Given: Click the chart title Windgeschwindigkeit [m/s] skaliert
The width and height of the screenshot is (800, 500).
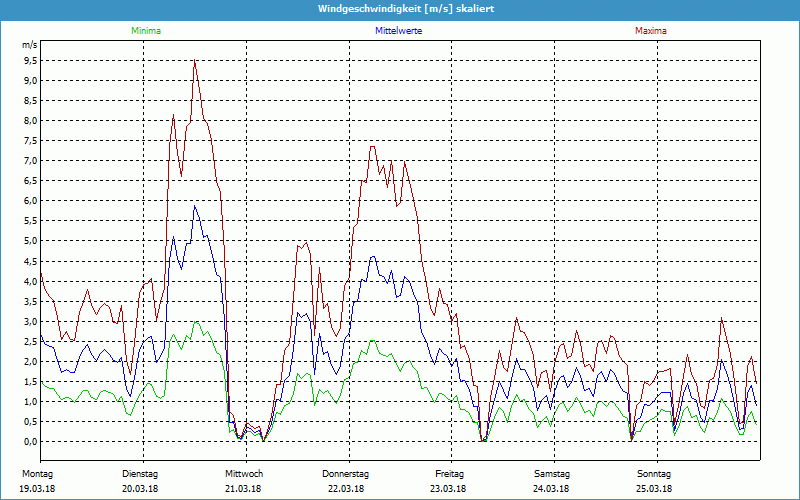Looking at the screenshot, I should [406, 9].
